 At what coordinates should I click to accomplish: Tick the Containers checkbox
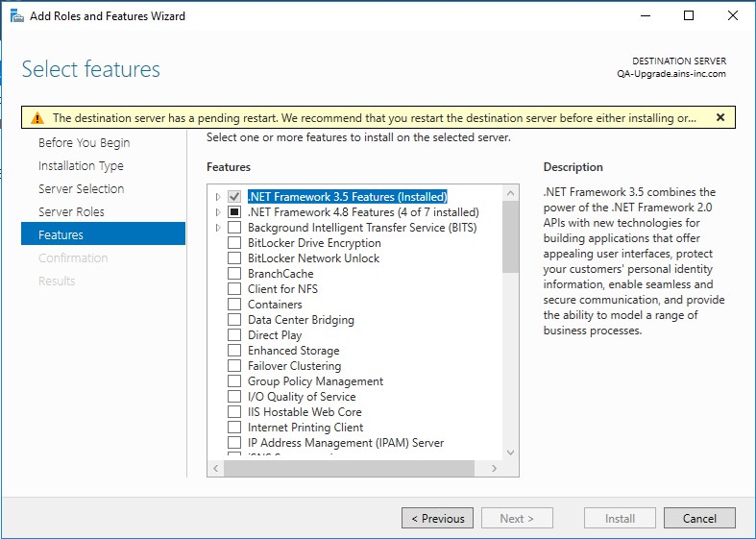(x=234, y=305)
